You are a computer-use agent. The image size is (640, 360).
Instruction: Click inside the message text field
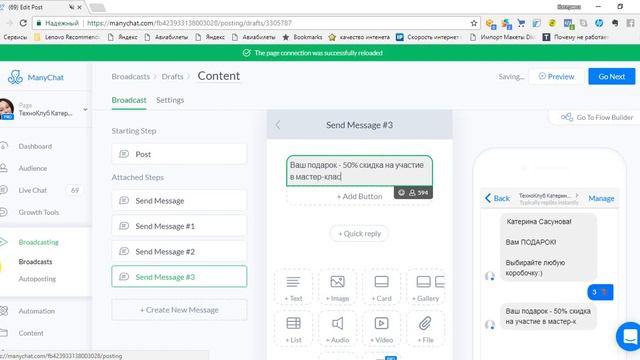[359, 171]
